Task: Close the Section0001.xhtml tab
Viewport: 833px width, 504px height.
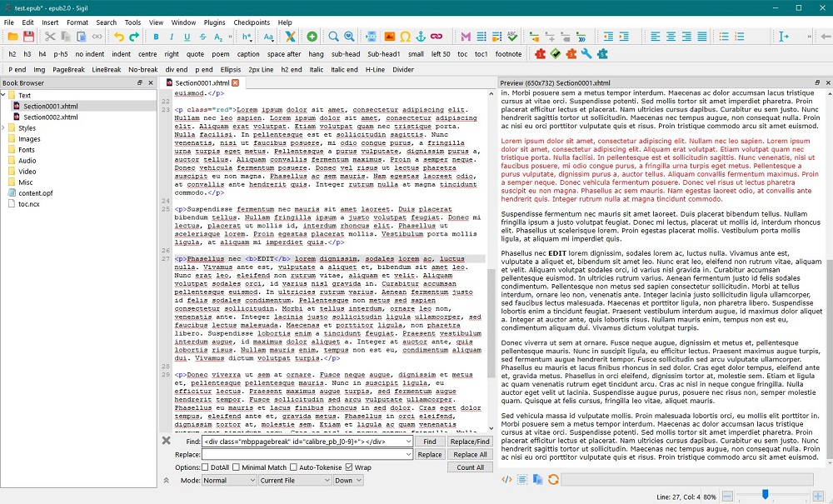Action: click(x=236, y=82)
